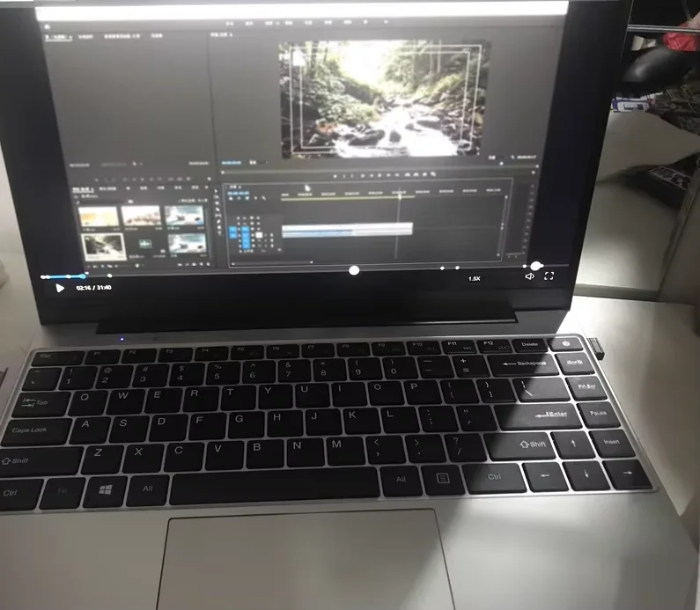Viewport: 700px width, 610px height.
Task: Change playback speed via the 1.5X button
Action: (474, 278)
